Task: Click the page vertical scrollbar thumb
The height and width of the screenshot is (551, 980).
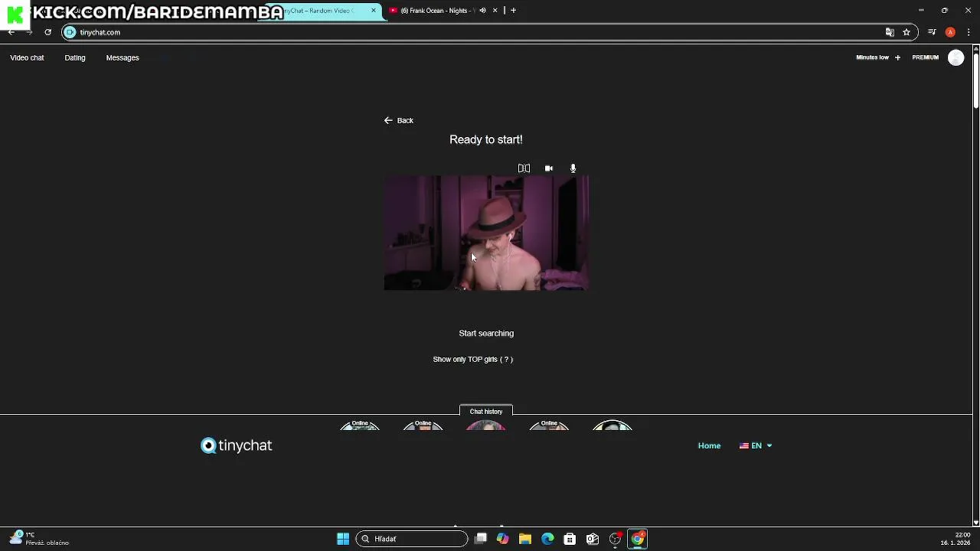Action: click(x=975, y=80)
